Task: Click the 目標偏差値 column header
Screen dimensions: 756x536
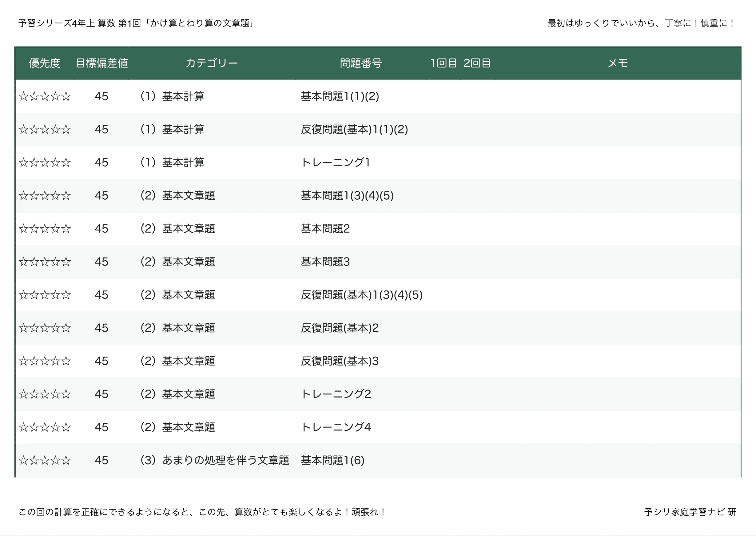Action: click(102, 63)
